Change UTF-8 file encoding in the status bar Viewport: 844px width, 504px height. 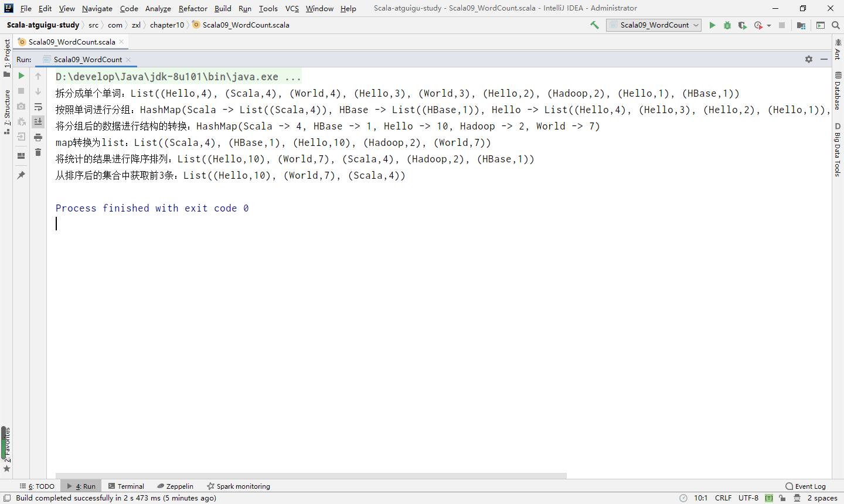tap(748, 498)
